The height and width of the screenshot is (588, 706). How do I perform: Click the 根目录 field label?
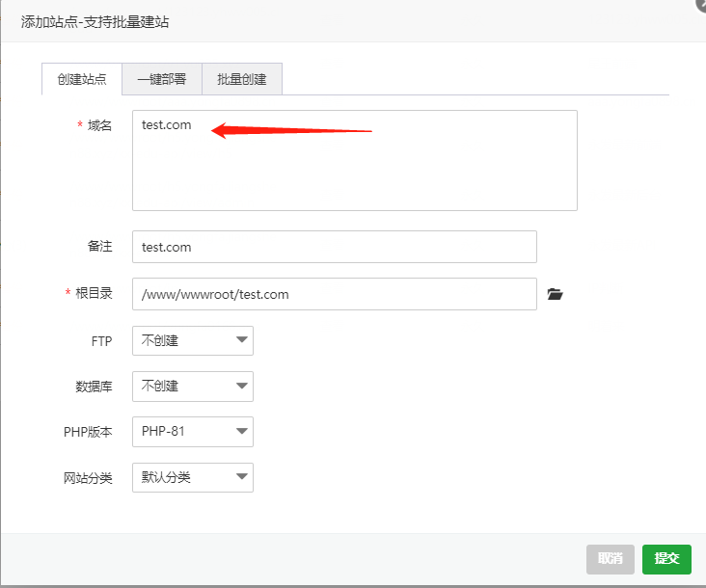(x=94, y=293)
